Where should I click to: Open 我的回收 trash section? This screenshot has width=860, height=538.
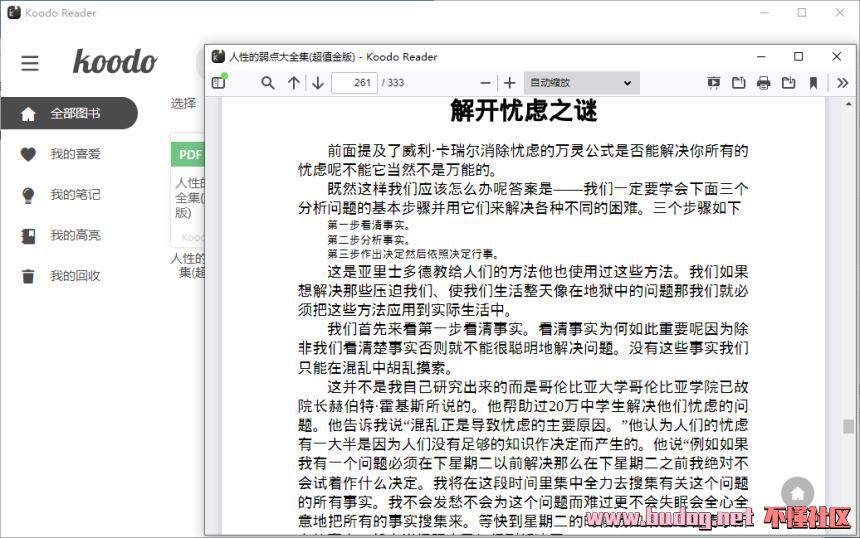tap(75, 276)
